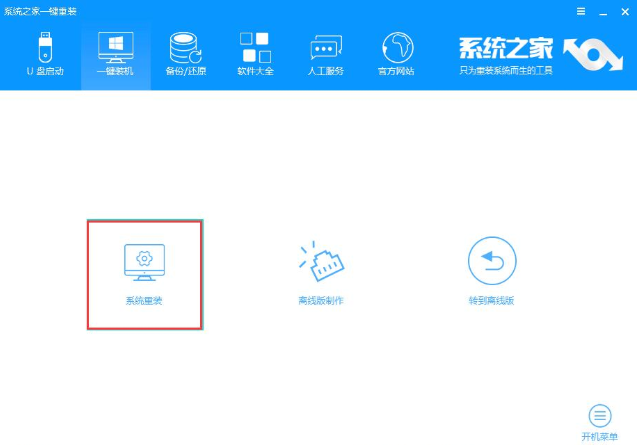Viewport: 638px width, 445px height.
Task: Open 软件大全 squares icon
Action: coord(256,47)
